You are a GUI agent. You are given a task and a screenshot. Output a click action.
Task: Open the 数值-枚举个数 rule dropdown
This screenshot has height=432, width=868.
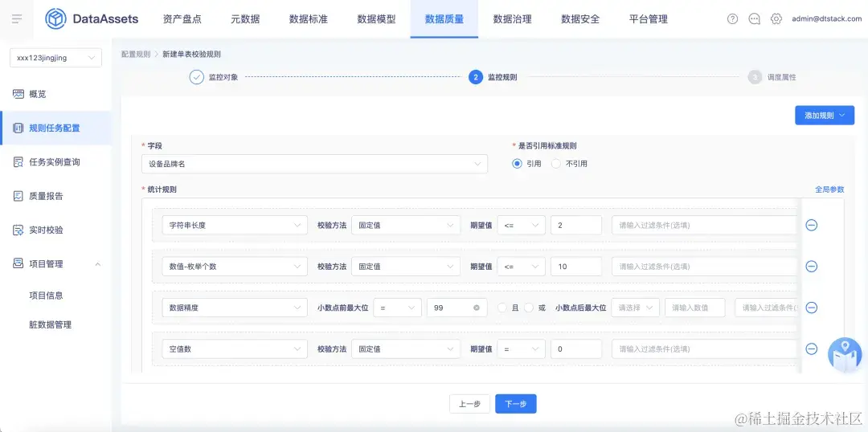coord(235,266)
